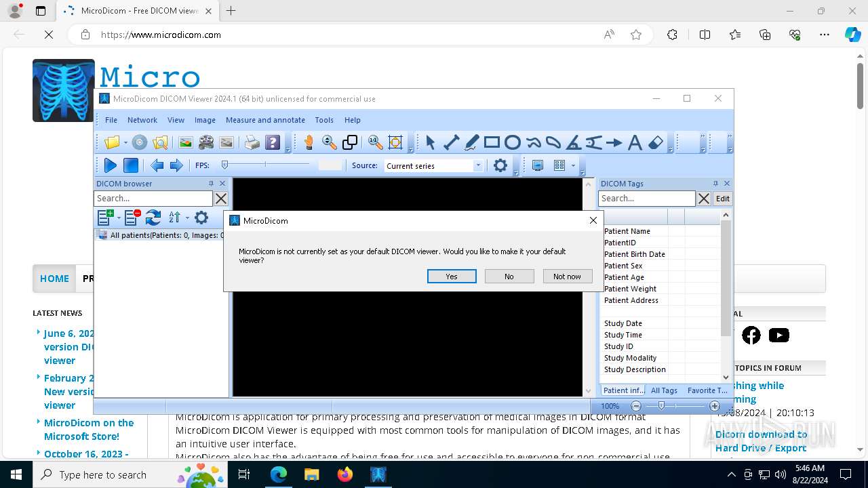Screen dimensions: 868x488
Task: Open the File menu
Action: (x=111, y=120)
